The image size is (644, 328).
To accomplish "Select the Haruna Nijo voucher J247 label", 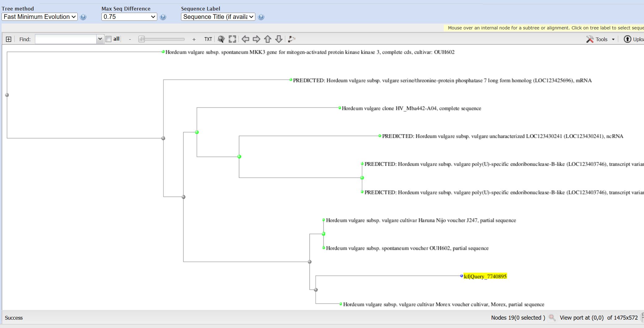I will [x=421, y=220].
